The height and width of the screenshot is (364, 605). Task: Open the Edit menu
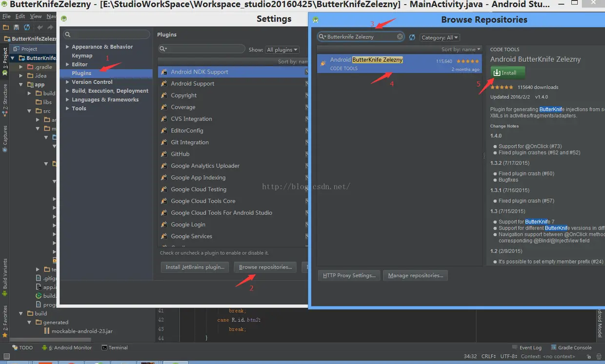pyautogui.click(x=20, y=16)
